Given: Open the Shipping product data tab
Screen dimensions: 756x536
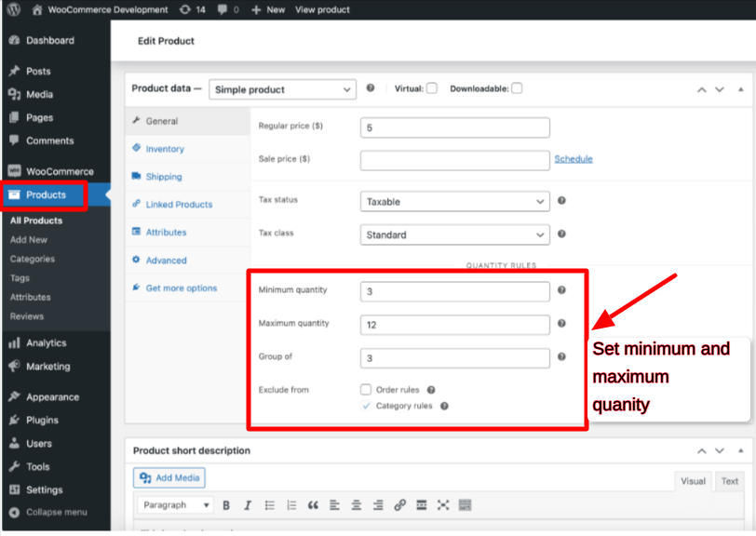Looking at the screenshot, I should click(187, 177).
